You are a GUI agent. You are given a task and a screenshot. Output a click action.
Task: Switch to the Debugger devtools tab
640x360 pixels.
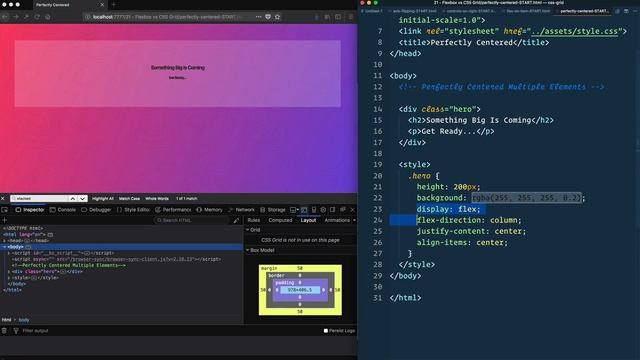(96, 210)
